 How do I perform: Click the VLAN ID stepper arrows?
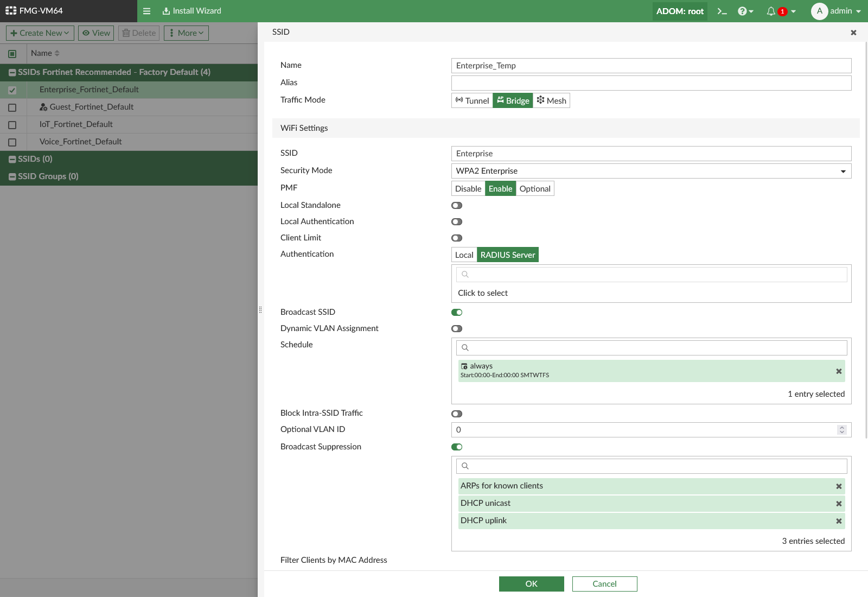click(842, 430)
